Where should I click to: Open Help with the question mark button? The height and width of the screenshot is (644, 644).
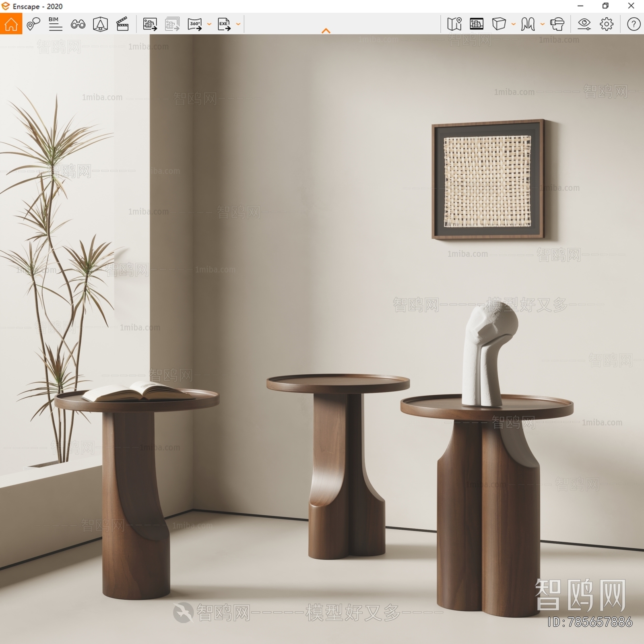click(x=633, y=25)
